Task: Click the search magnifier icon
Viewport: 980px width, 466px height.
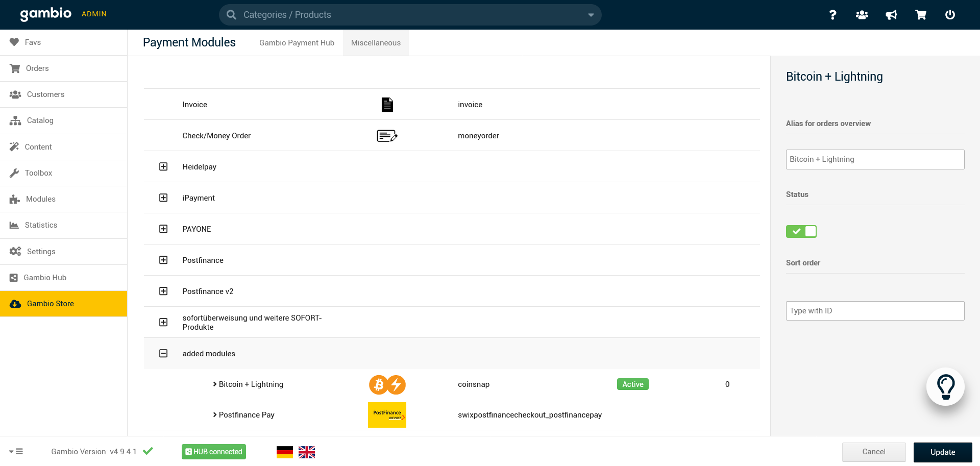Action: pyautogui.click(x=231, y=15)
